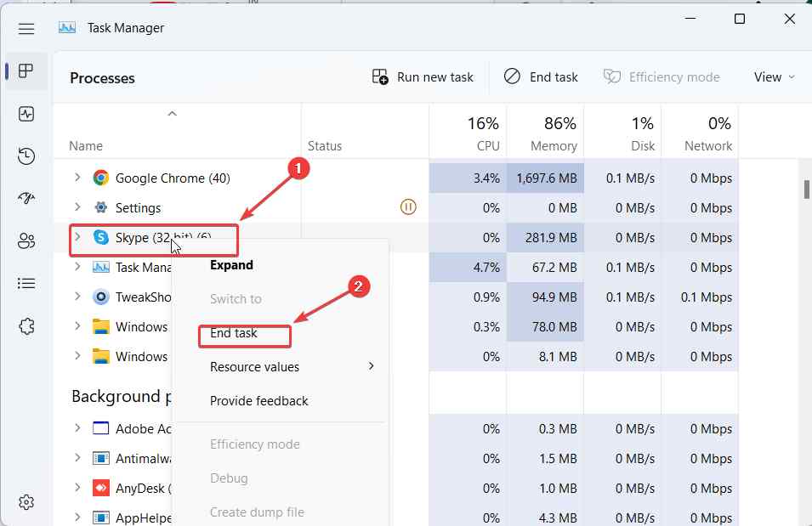The height and width of the screenshot is (526, 812).
Task: Expand the Task Manager process group
Action: [77, 267]
